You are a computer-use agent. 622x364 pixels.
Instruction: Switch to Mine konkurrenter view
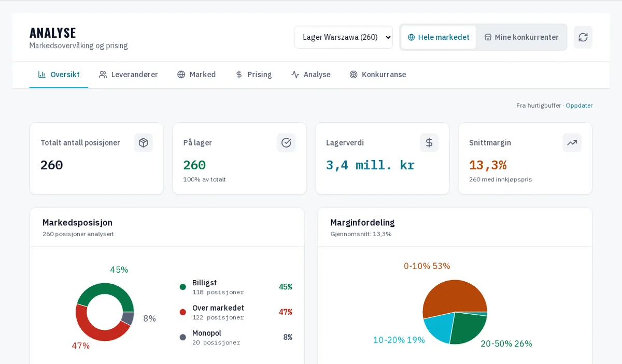pos(521,37)
